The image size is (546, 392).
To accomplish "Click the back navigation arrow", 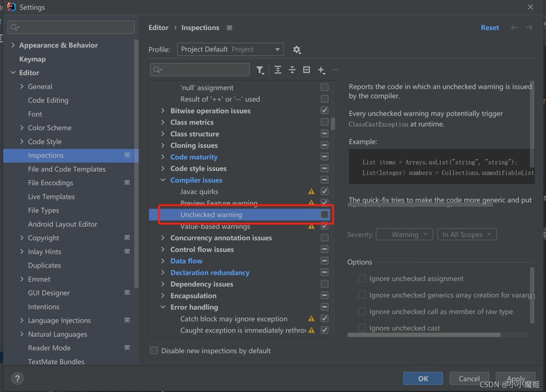I will (514, 27).
